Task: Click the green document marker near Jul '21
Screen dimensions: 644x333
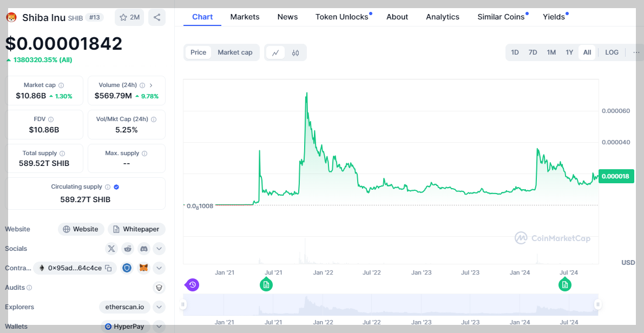Action: [266, 284]
